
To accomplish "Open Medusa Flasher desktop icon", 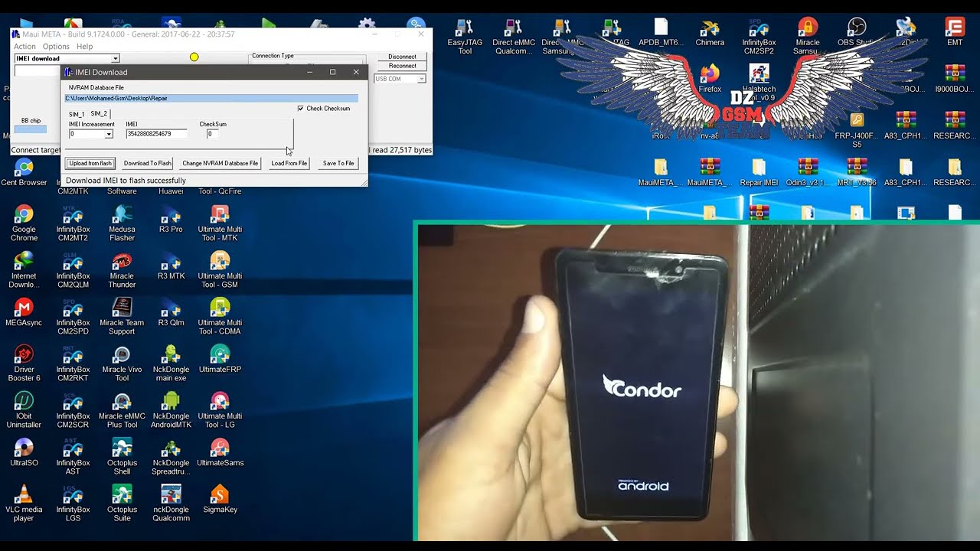I will pos(122,223).
